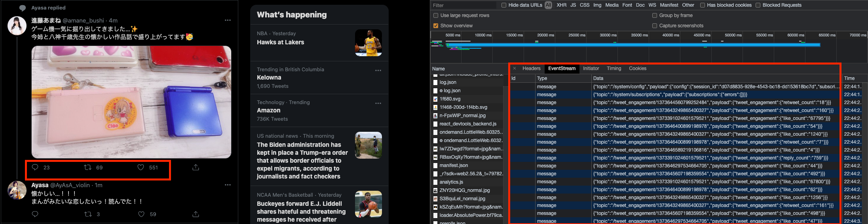
Task: Click the Data column header
Action: tap(598, 78)
